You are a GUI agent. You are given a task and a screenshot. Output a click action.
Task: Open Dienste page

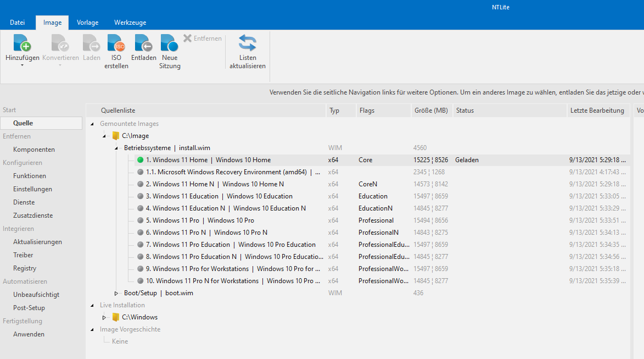pyautogui.click(x=24, y=202)
